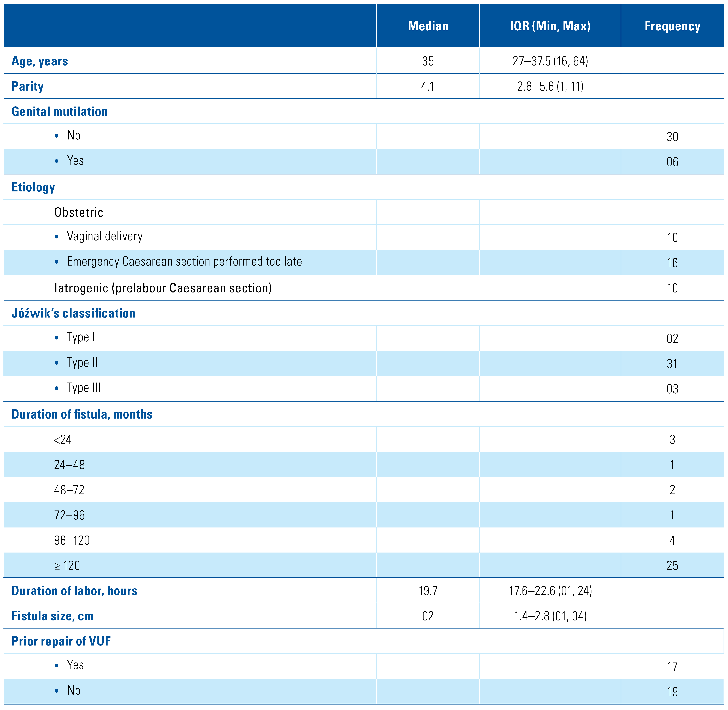Click the Genital mutilation section heading

coord(60,112)
